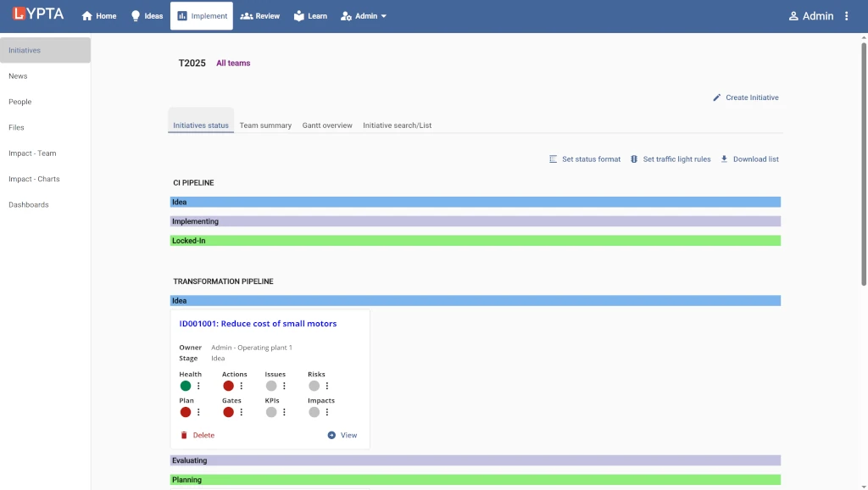Click the grey Issues status light
868x490 pixels.
(x=271, y=386)
